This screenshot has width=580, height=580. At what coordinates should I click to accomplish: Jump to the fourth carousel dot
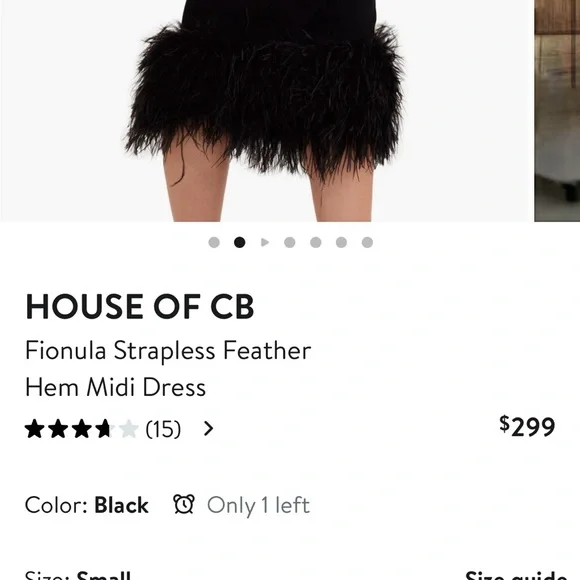tap(290, 243)
